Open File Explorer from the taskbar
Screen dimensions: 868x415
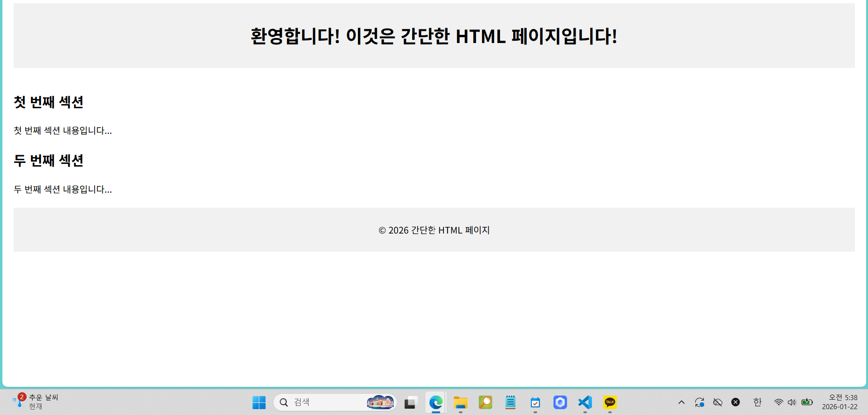(460, 402)
